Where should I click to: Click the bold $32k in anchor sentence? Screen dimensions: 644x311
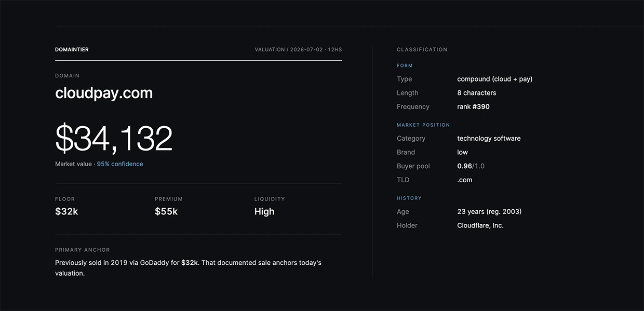(190, 263)
